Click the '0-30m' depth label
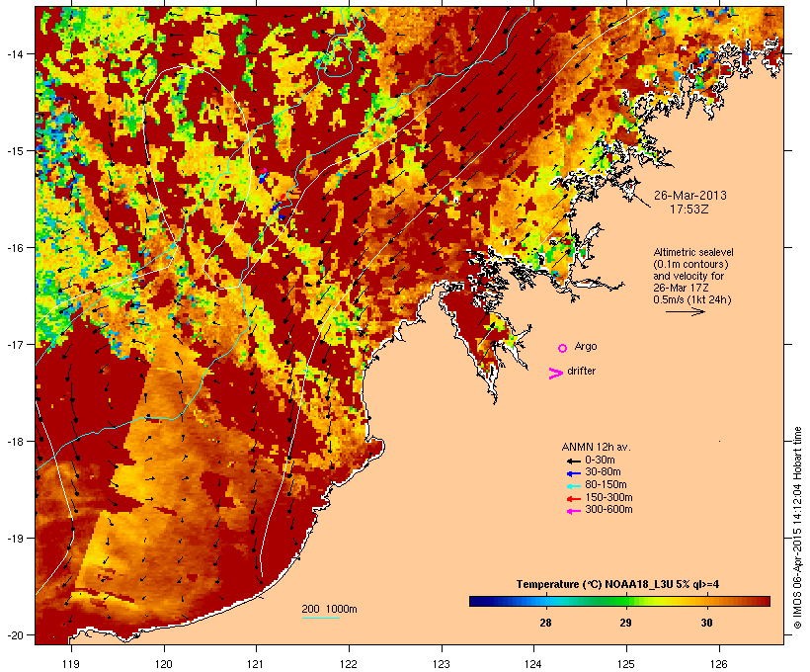The height and width of the screenshot is (672, 810). click(600, 461)
